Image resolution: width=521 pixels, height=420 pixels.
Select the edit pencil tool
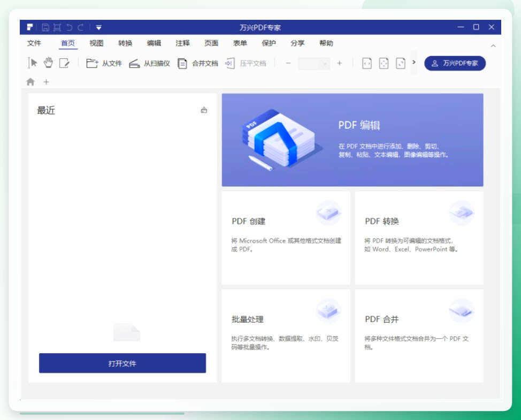pos(64,63)
